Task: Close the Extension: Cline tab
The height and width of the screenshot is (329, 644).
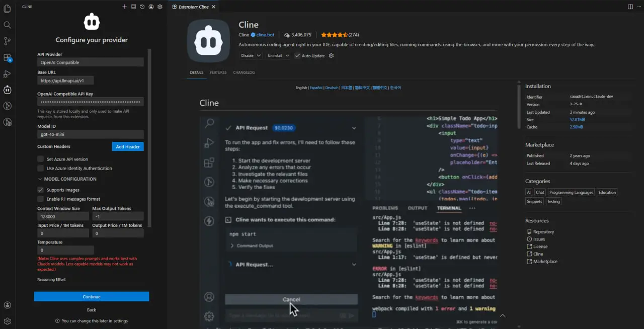Action: click(213, 7)
